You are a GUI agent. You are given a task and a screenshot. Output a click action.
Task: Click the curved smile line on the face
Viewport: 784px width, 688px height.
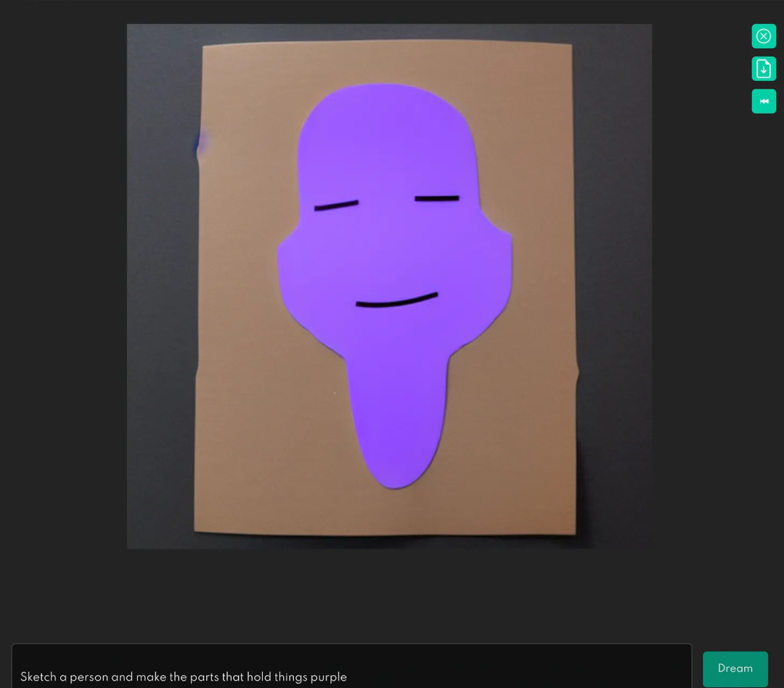(396, 300)
